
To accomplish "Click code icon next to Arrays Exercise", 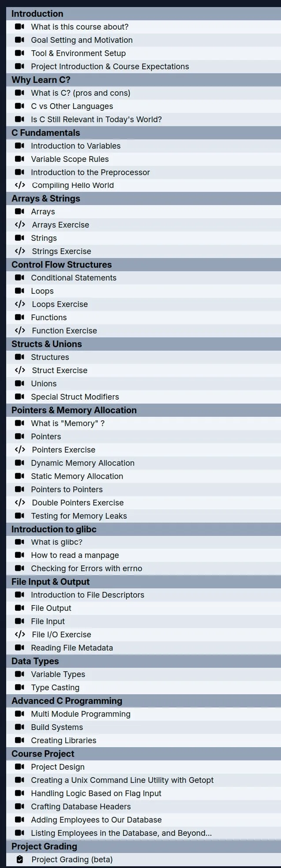I will point(20,225).
